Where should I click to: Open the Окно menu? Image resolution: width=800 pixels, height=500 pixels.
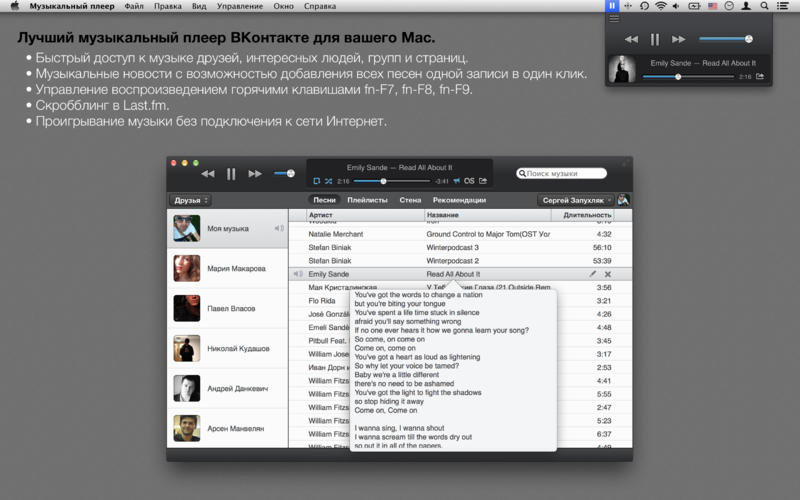pos(283,6)
